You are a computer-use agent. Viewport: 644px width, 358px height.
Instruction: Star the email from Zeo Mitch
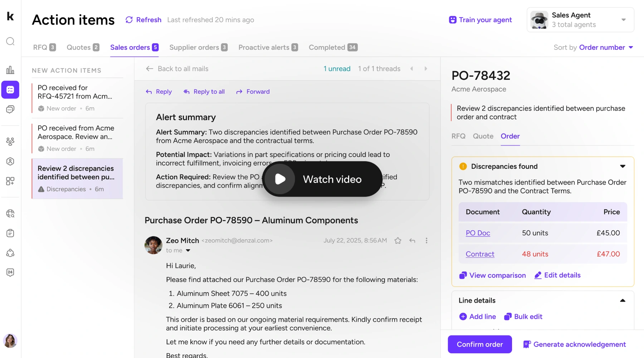[x=397, y=241]
